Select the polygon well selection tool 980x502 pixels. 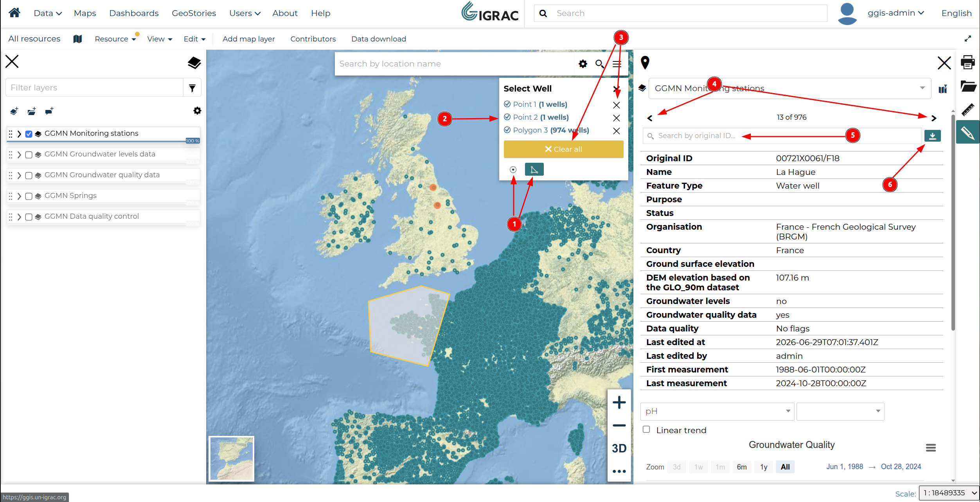534,169
